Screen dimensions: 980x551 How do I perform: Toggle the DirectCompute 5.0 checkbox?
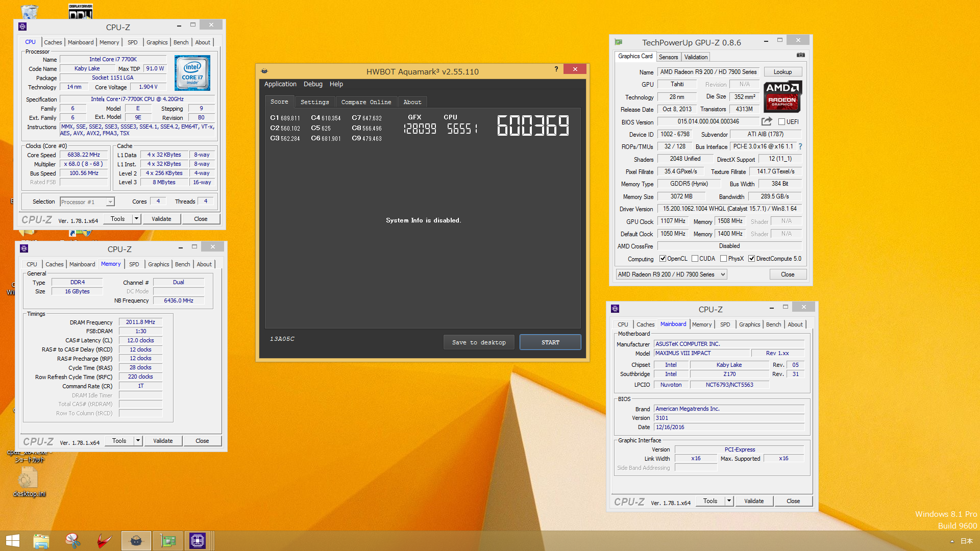[751, 259]
